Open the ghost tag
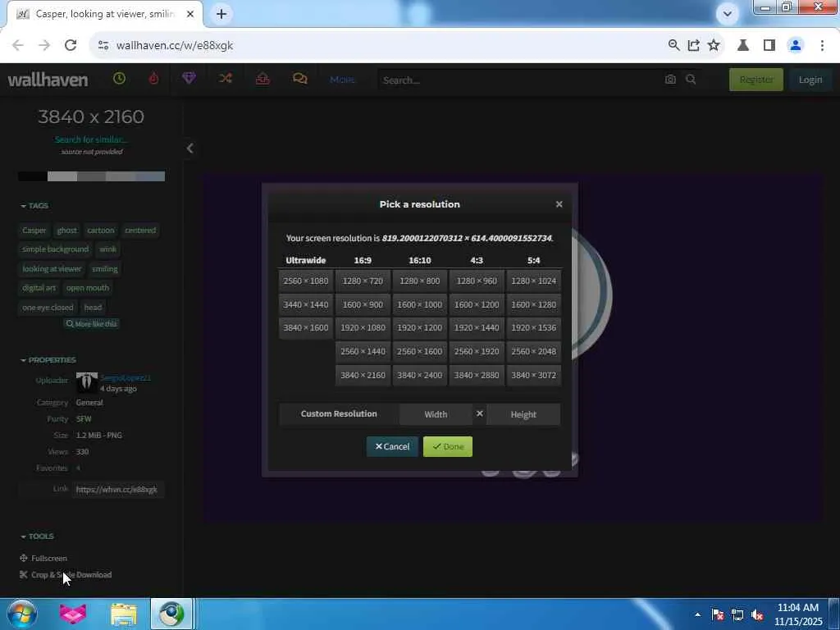The width and height of the screenshot is (840, 630). click(67, 230)
